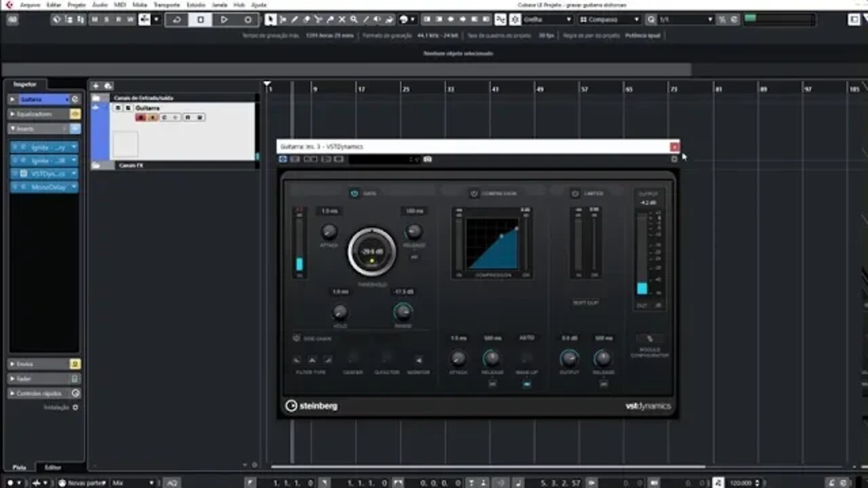868x488 pixels.
Task: Select the Draw pencil tool
Action: coord(295,20)
